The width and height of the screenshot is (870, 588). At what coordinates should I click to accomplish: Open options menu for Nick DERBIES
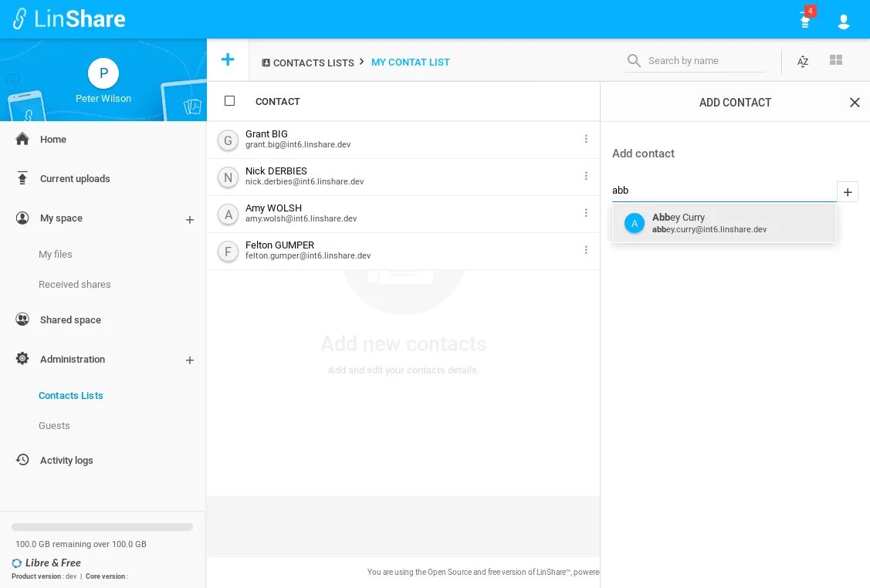click(x=586, y=176)
